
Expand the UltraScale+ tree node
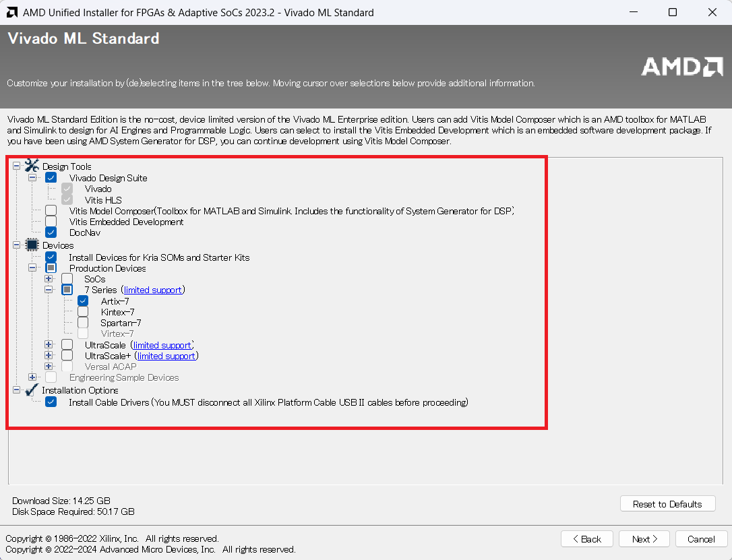[x=49, y=356]
